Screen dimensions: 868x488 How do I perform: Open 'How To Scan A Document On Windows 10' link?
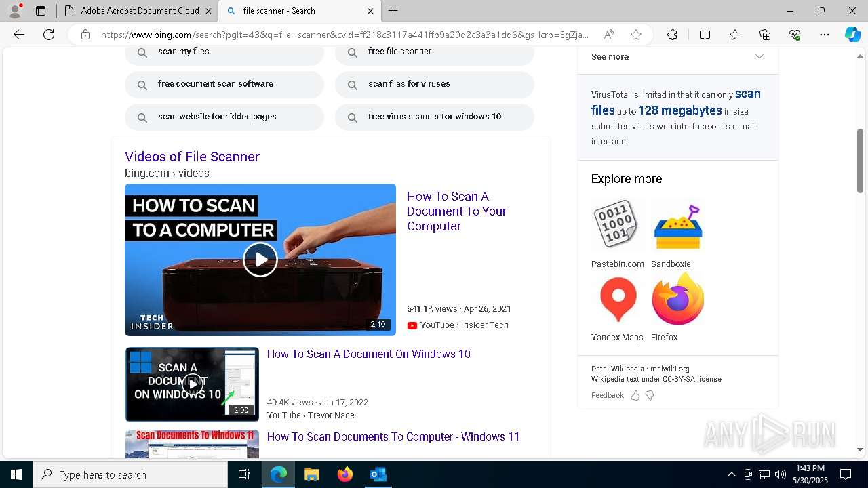[369, 354]
